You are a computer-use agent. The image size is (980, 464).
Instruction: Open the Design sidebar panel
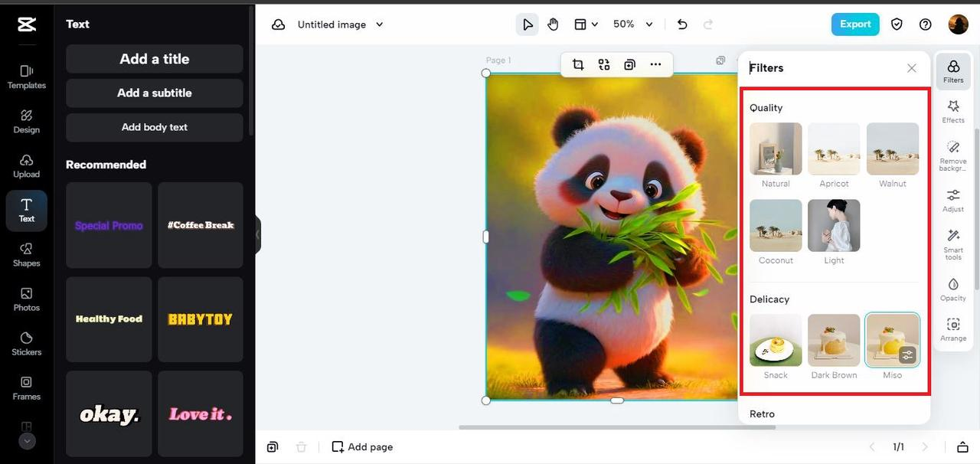pos(27,121)
